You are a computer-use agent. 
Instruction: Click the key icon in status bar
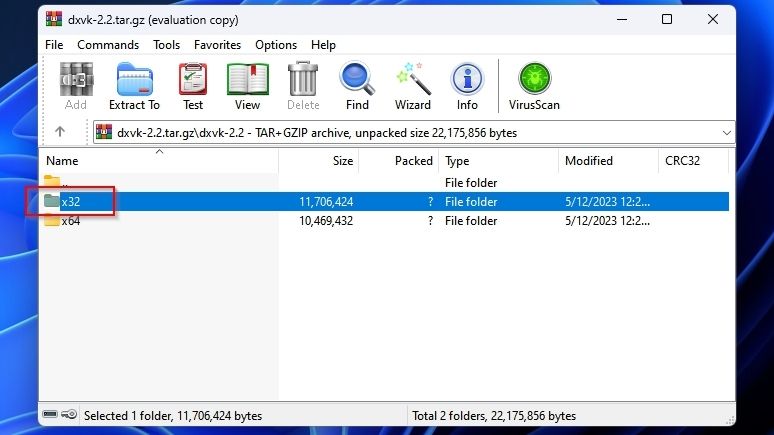69,414
